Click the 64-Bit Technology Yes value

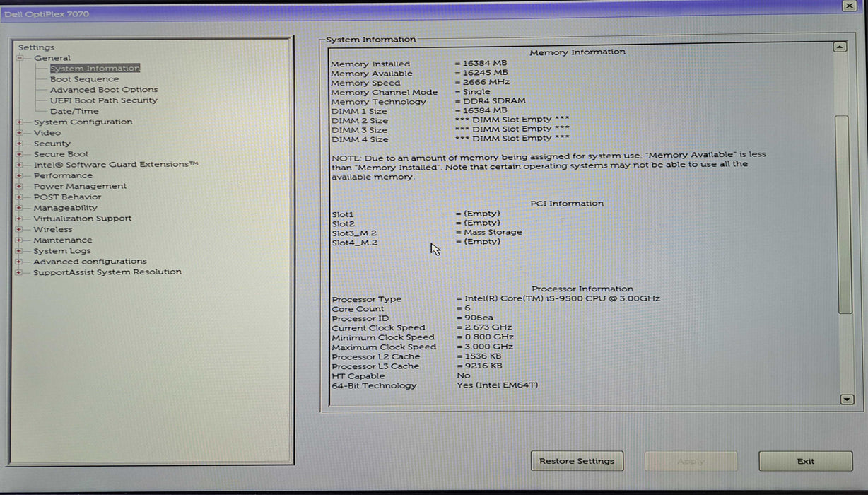(497, 385)
